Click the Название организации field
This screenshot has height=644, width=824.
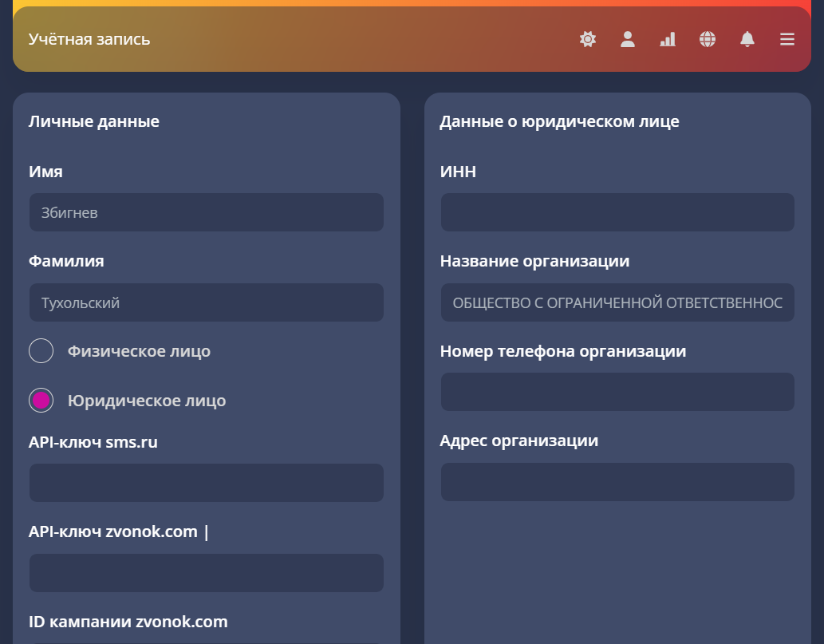[x=617, y=302]
